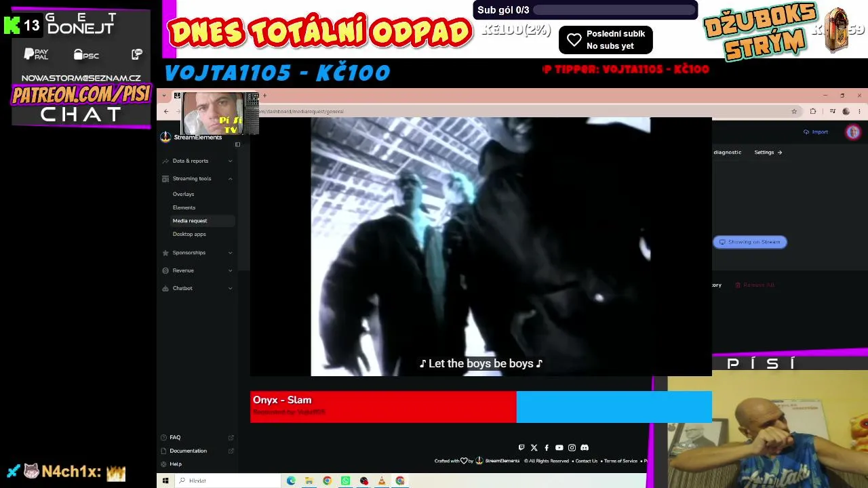The width and height of the screenshot is (868, 488).
Task: Open the Desktop apps menu item
Action: (x=189, y=234)
